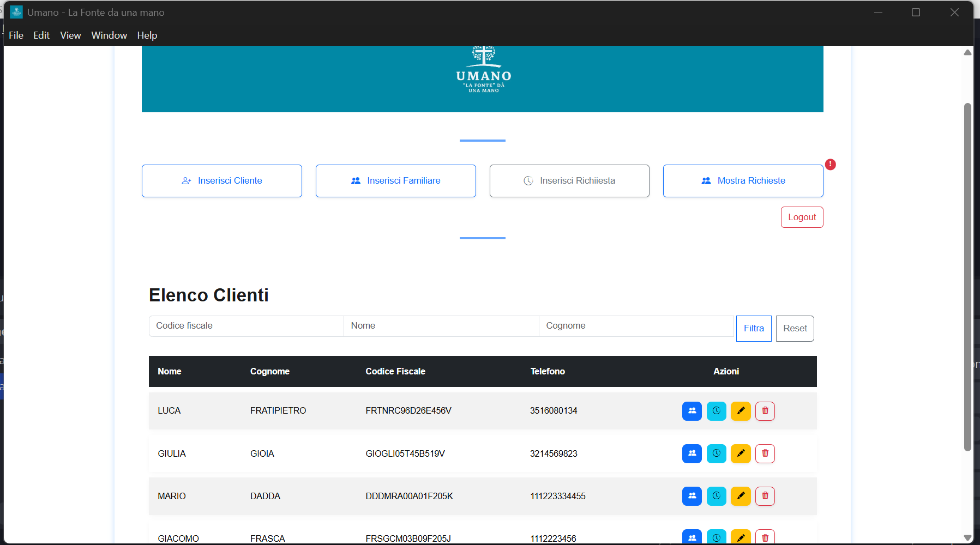Click the vertical scrollbar down arrow
This screenshot has height=545, width=980.
coord(967,537)
